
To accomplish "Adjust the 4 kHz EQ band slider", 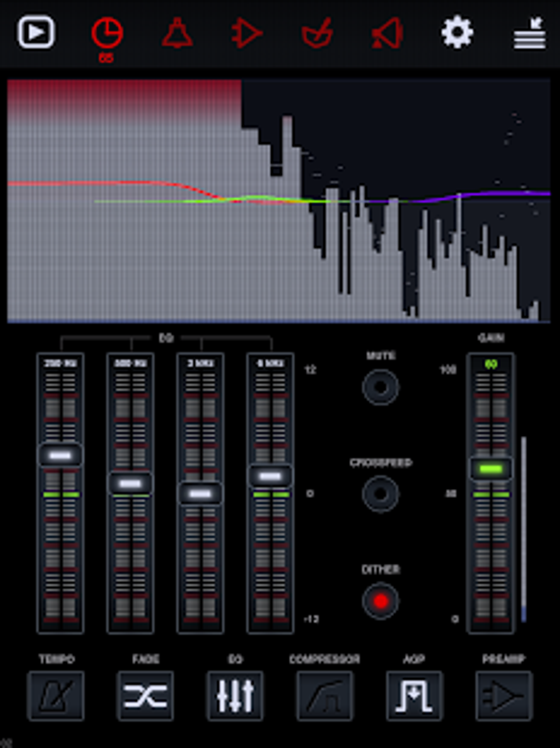I will [x=271, y=476].
